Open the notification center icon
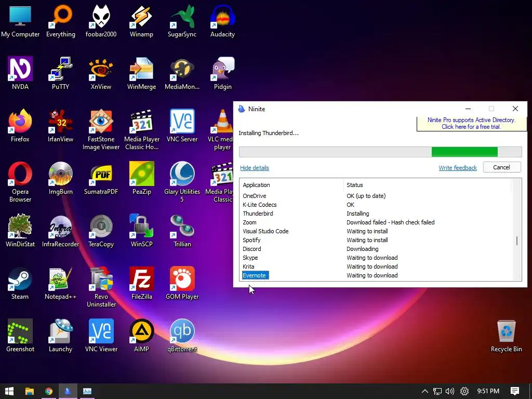This screenshot has width=532, height=399. click(x=515, y=391)
